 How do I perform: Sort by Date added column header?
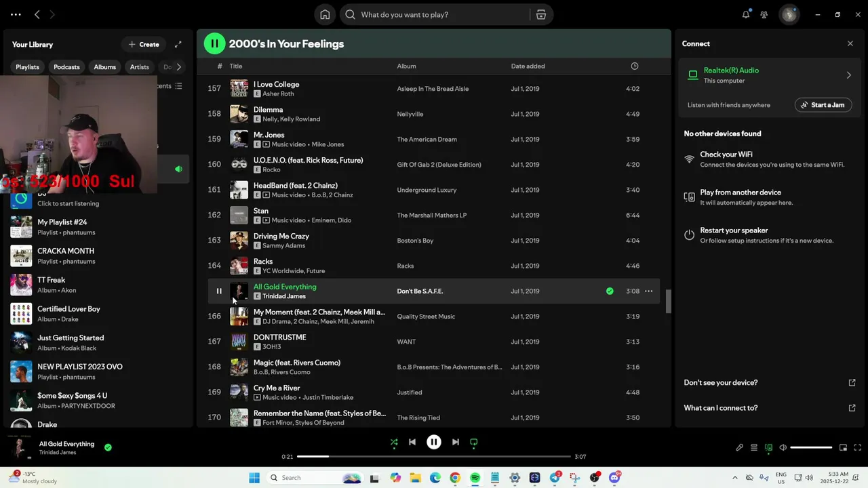coord(528,66)
